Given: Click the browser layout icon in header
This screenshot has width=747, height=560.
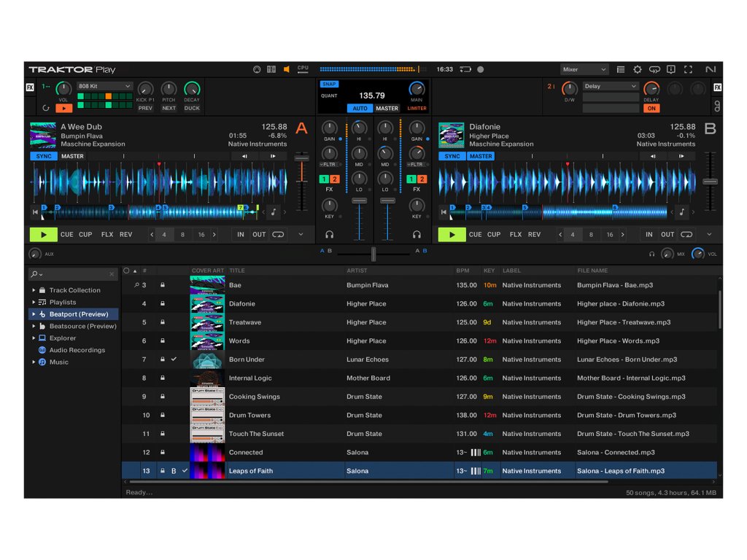Looking at the screenshot, I should pos(621,70).
